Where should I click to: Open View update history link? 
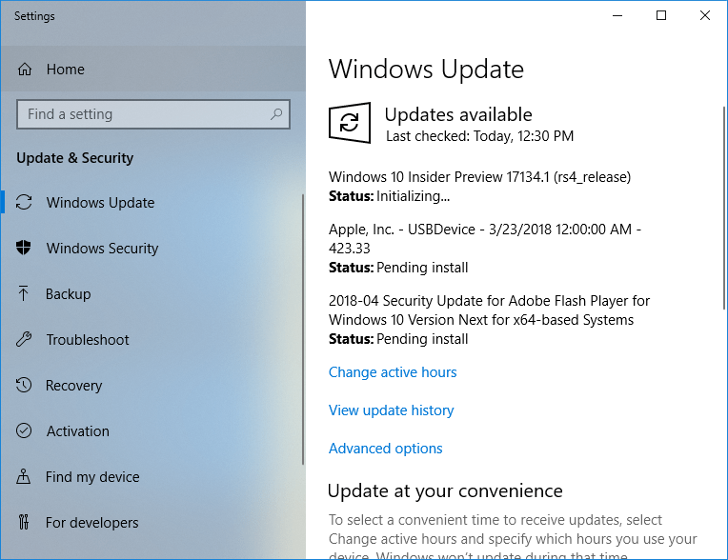pos(391,410)
